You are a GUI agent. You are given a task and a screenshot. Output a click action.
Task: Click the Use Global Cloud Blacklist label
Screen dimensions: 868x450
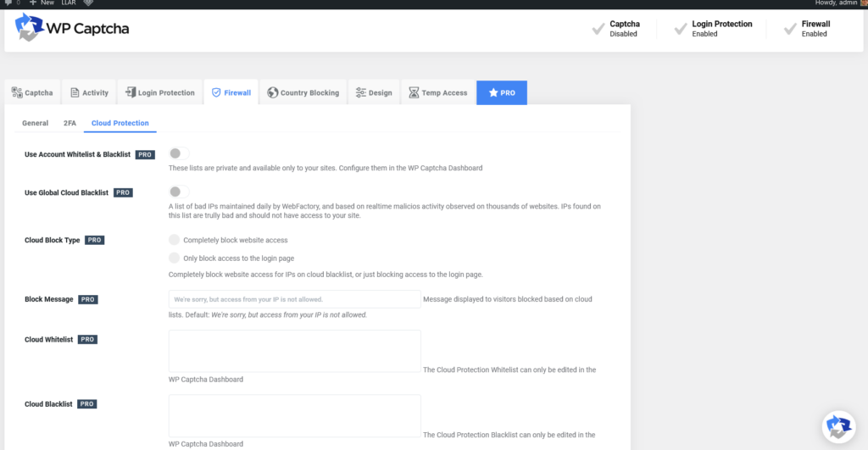pyautogui.click(x=66, y=192)
